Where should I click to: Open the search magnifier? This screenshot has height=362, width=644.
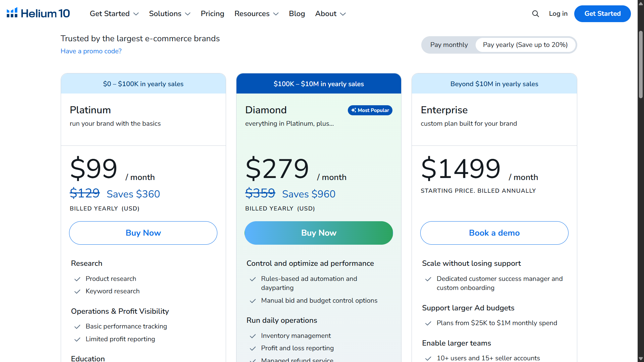point(536,14)
